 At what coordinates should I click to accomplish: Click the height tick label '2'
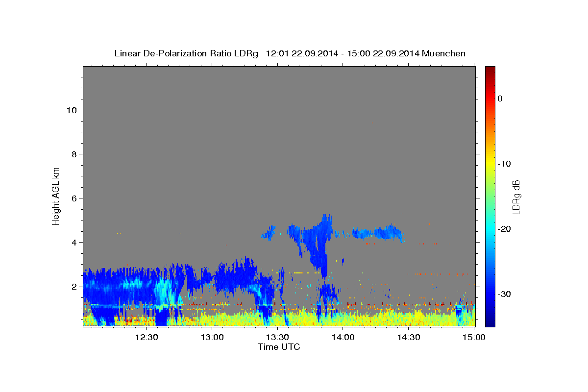[x=74, y=287]
